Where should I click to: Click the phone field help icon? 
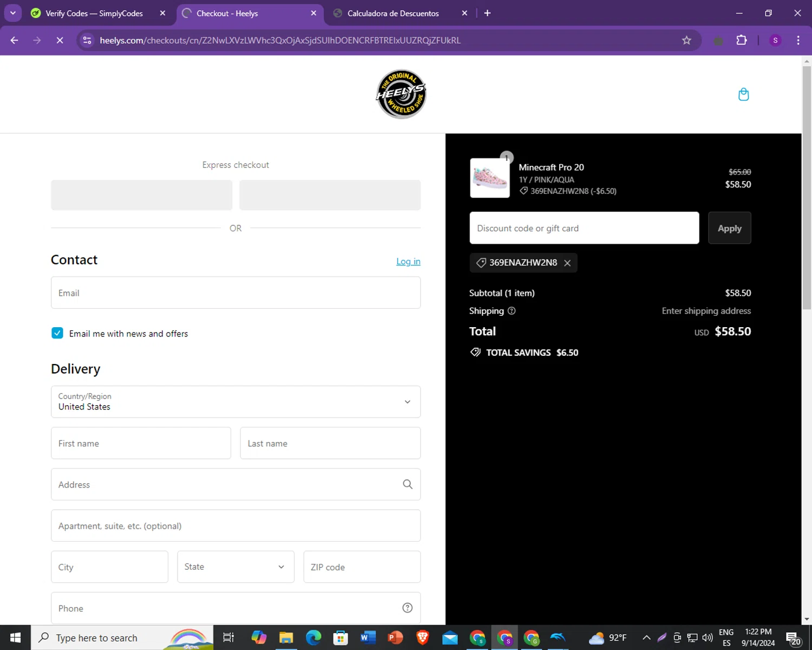coord(408,608)
